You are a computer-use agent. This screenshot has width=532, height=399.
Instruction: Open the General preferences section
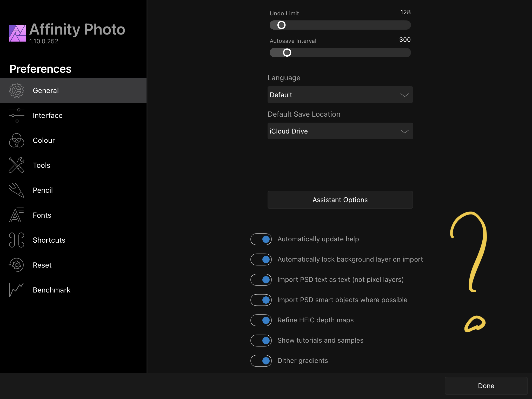pyautogui.click(x=73, y=90)
